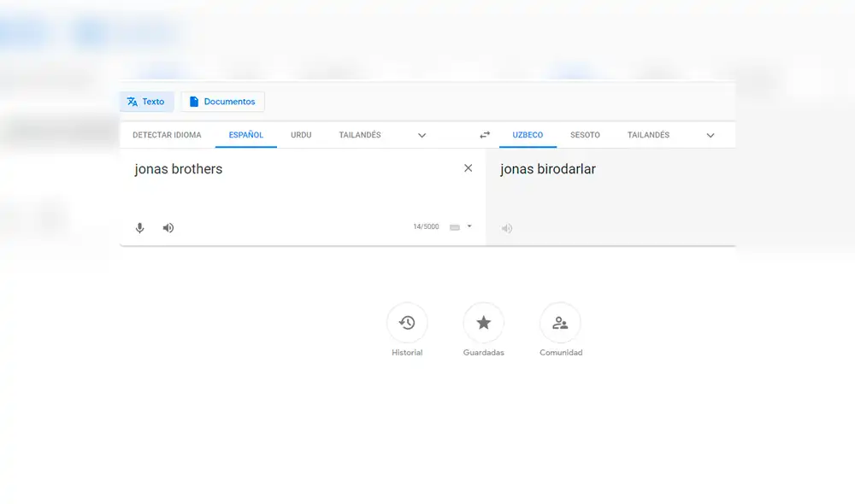855x504 pixels.
Task: Click the microphone icon to speak input
Action: pos(139,228)
